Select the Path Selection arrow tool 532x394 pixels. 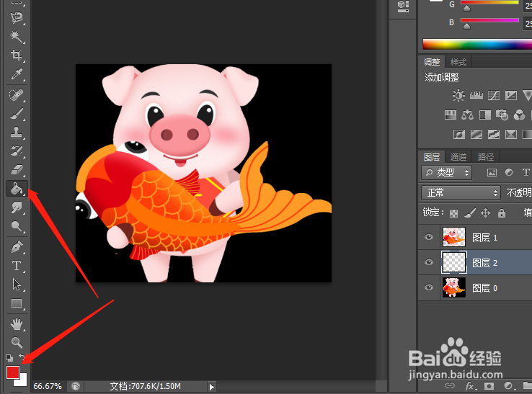pos(17,284)
